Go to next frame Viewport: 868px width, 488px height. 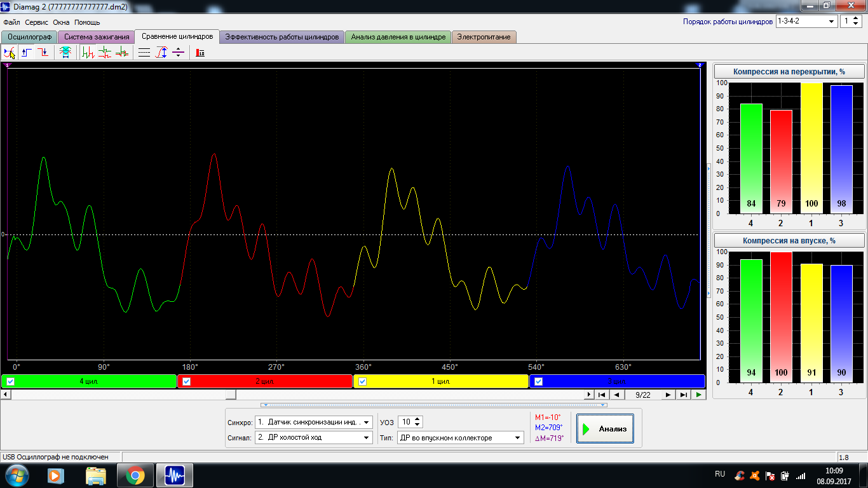(668, 395)
